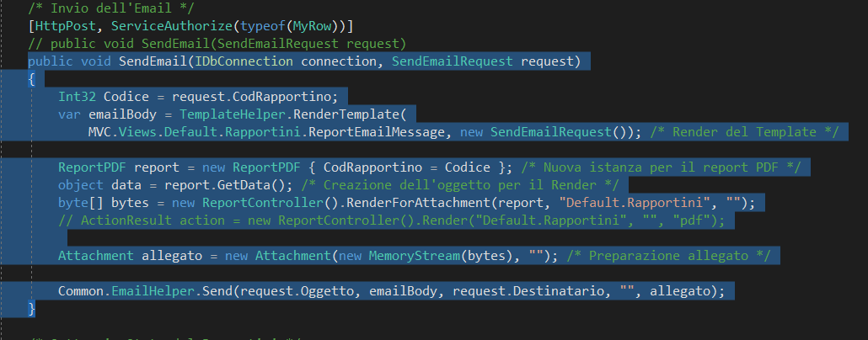Viewport: 868px width, 340px height.
Task: Click TemplateHelper class name
Action: point(233,114)
